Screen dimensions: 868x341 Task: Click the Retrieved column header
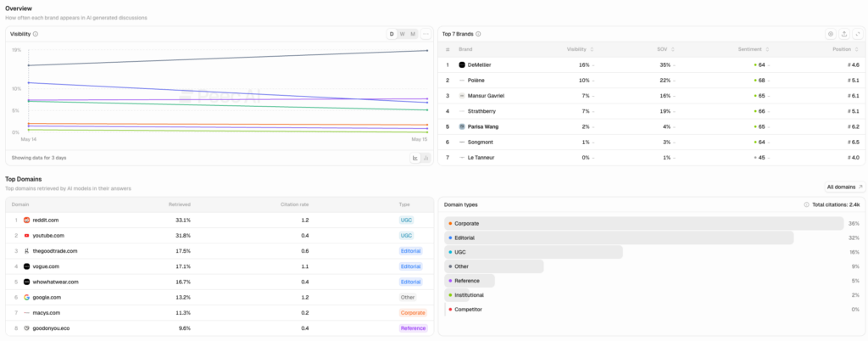(180, 204)
